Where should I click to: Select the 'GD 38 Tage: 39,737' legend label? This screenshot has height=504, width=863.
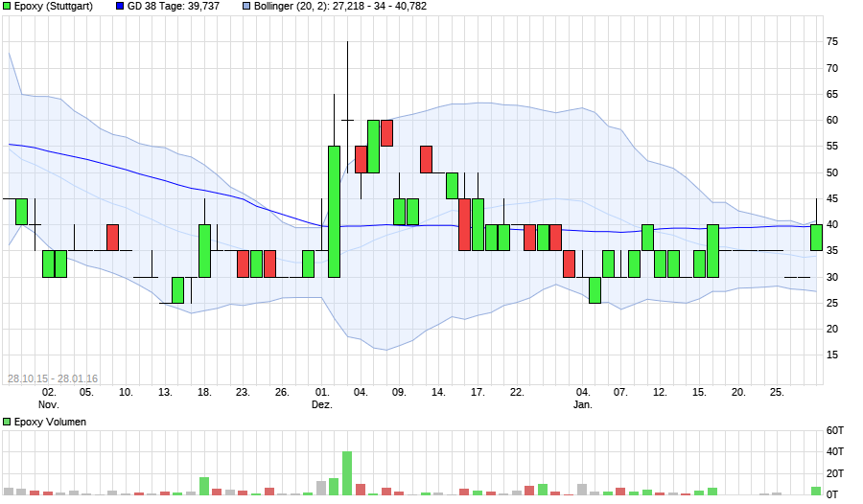[174, 6]
